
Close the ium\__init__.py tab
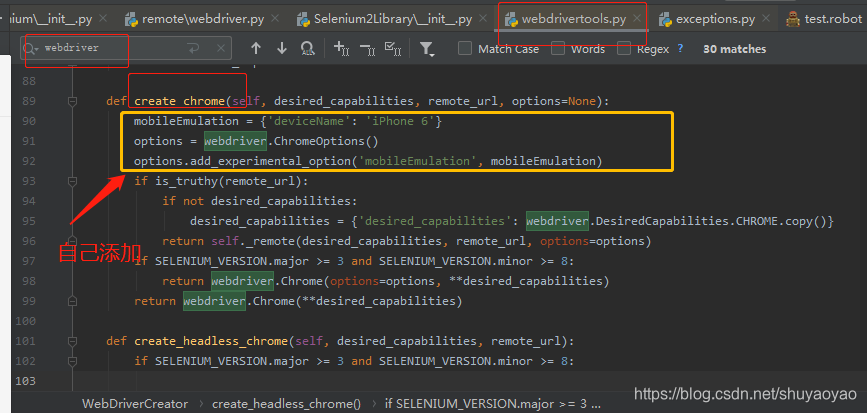click(103, 19)
